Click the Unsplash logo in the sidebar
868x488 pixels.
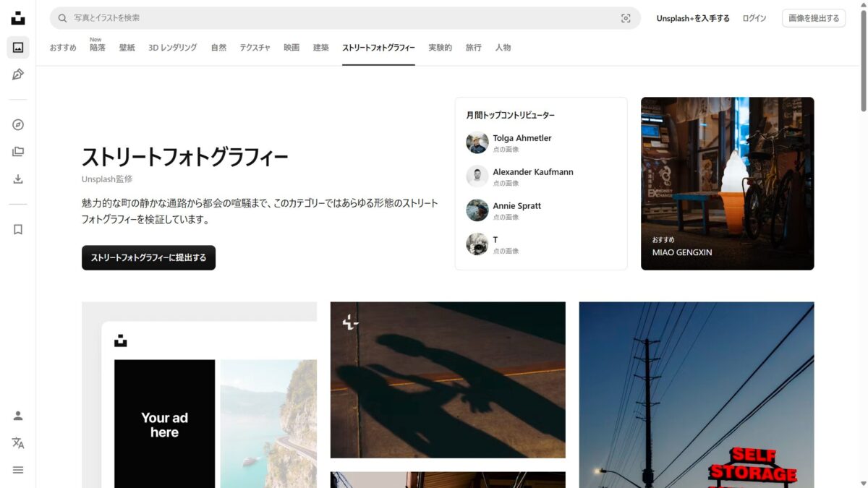click(18, 18)
